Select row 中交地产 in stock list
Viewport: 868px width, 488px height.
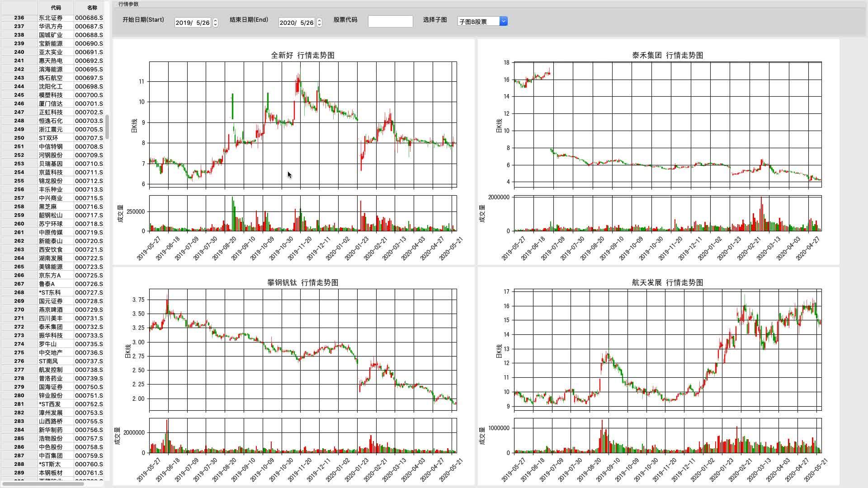(x=52, y=352)
